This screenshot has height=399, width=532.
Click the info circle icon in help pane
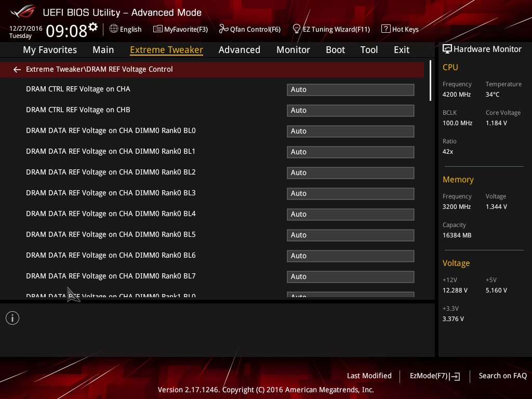point(12,318)
